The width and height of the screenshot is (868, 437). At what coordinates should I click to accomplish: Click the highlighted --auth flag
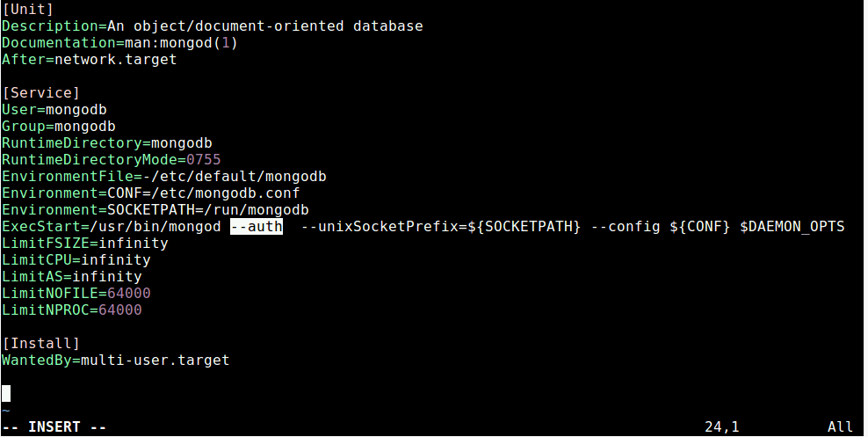pos(257,227)
